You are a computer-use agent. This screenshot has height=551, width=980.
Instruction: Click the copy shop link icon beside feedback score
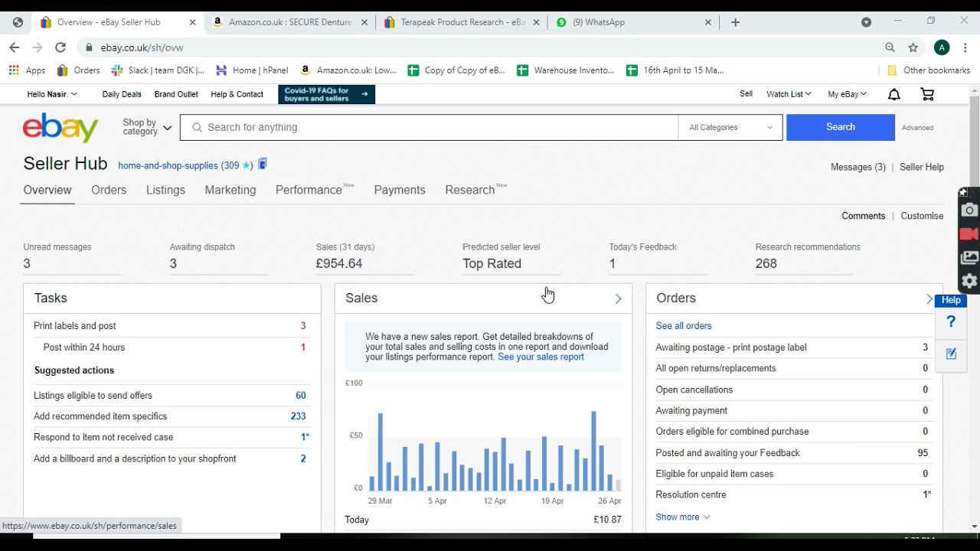263,164
